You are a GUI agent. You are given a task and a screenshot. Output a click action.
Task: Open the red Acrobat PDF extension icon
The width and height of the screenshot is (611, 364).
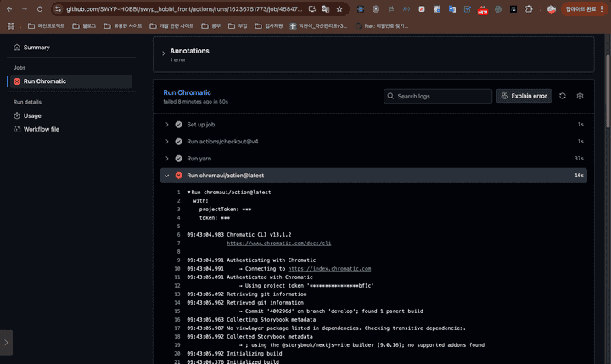[x=422, y=9]
